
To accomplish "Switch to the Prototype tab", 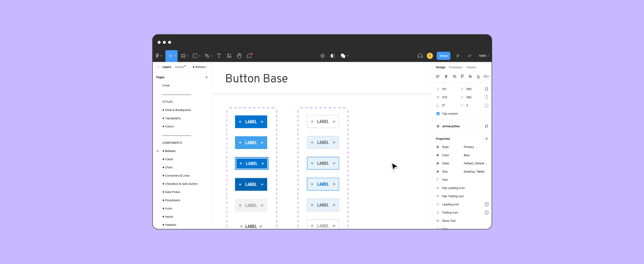I will 456,68.
